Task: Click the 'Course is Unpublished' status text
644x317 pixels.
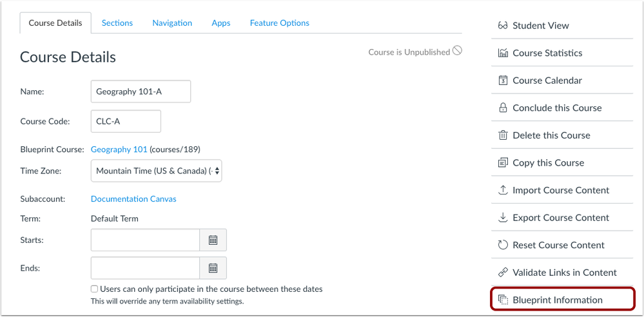Action: (409, 52)
